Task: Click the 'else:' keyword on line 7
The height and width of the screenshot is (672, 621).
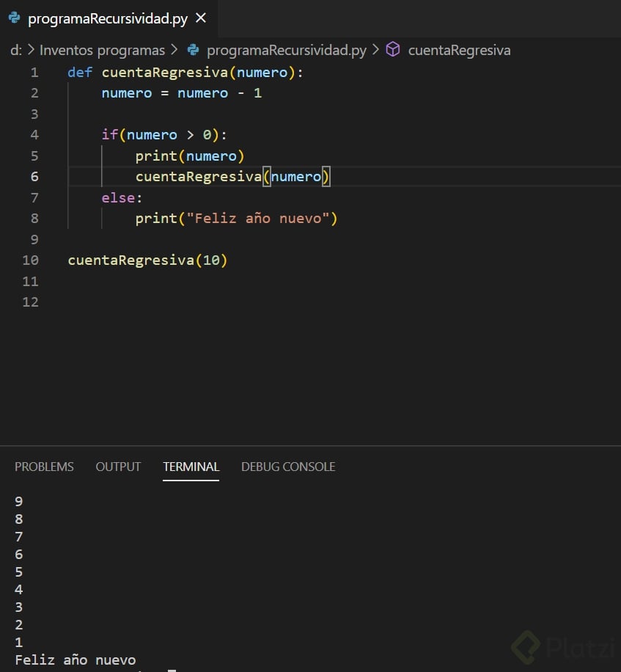Action: pyautogui.click(x=122, y=197)
